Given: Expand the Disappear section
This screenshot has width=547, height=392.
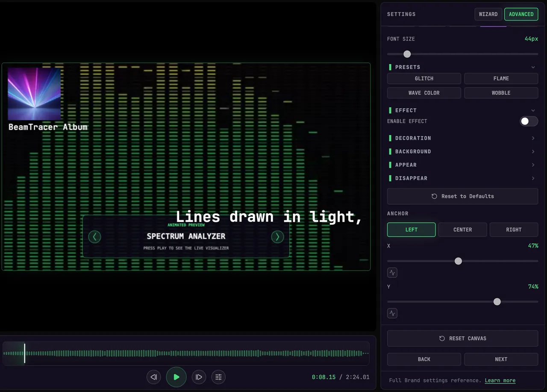Looking at the screenshot, I should click(462, 178).
